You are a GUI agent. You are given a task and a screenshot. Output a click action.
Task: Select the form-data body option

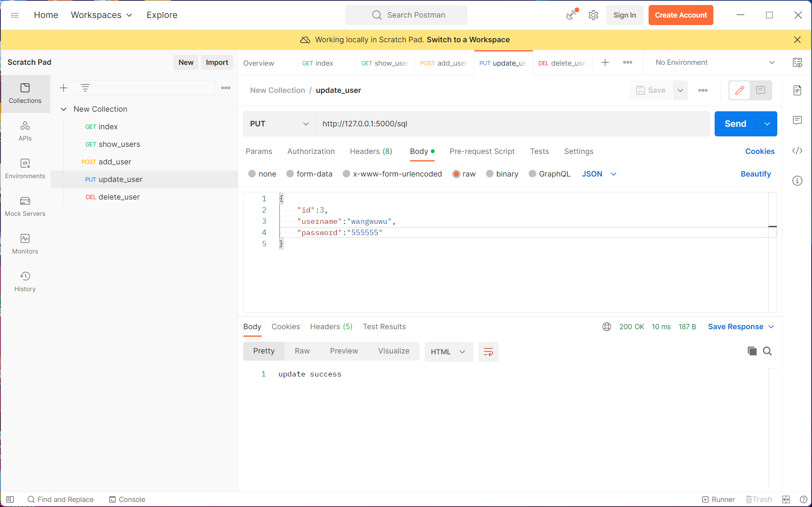pos(290,174)
